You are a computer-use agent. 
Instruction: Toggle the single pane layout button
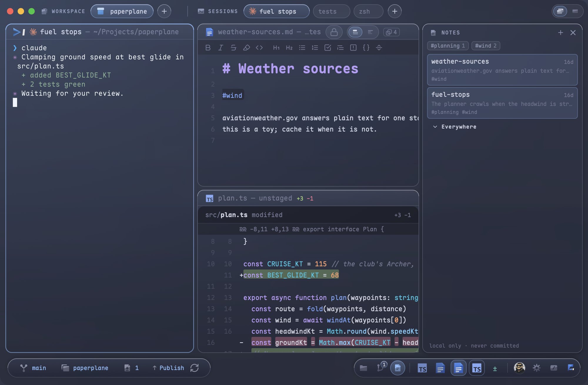click(575, 11)
